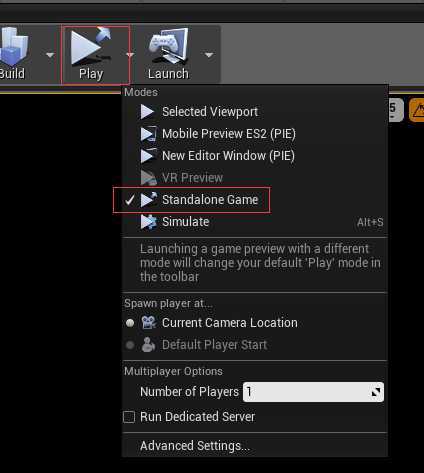
Task: Click the orange warning icon at right edge
Action: point(417,110)
